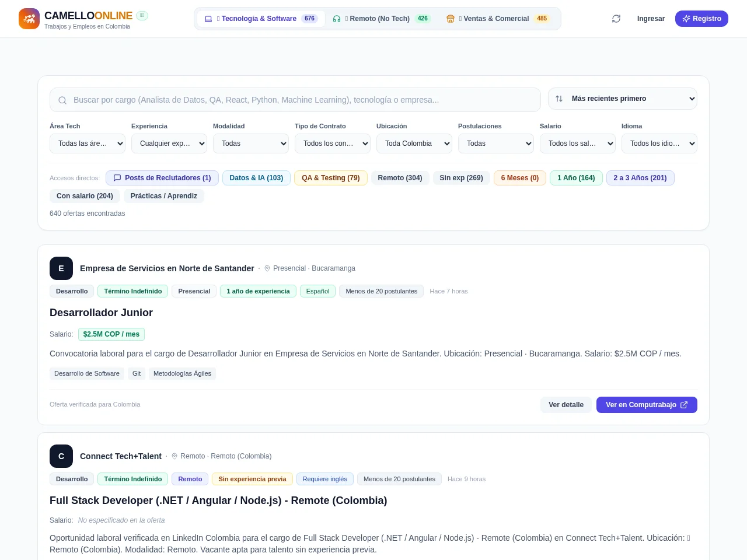Open the Tipo de Contrato dropdown
Viewport: 747px width, 560px height.
[x=333, y=143]
